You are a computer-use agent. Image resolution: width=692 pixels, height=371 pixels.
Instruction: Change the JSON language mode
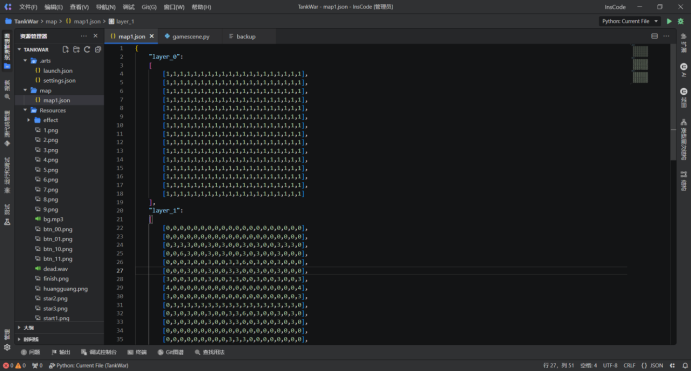[652, 366]
